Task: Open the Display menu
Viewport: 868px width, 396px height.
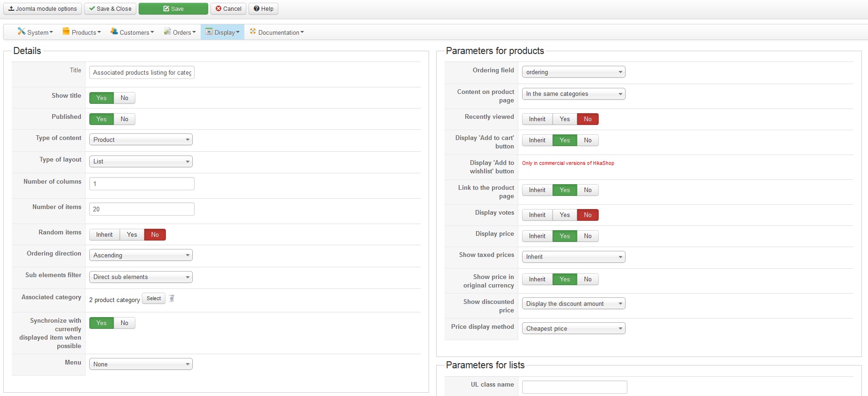Action: 223,32
